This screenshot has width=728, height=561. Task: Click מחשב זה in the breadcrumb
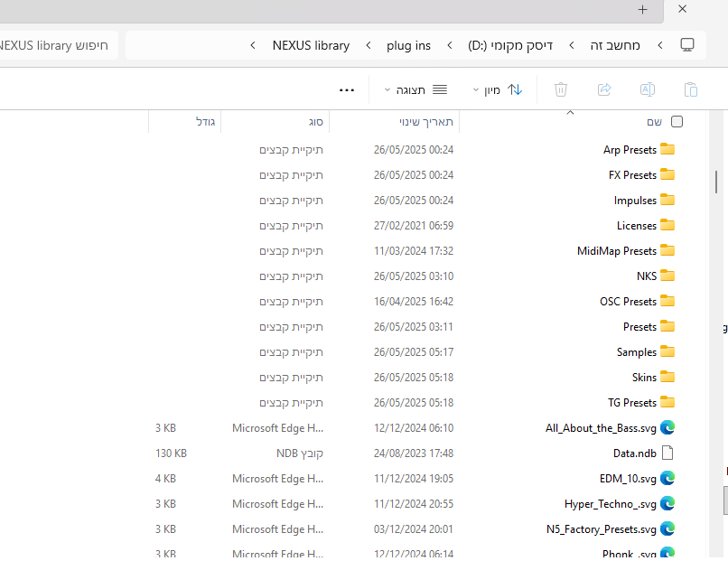click(615, 45)
